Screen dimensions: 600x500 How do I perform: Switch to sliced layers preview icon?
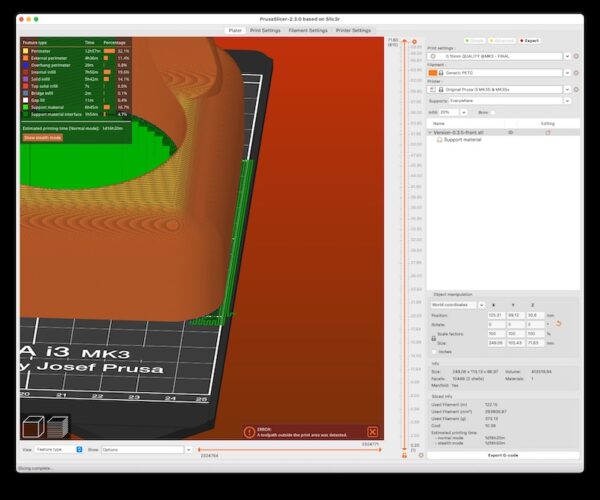pos(57,427)
